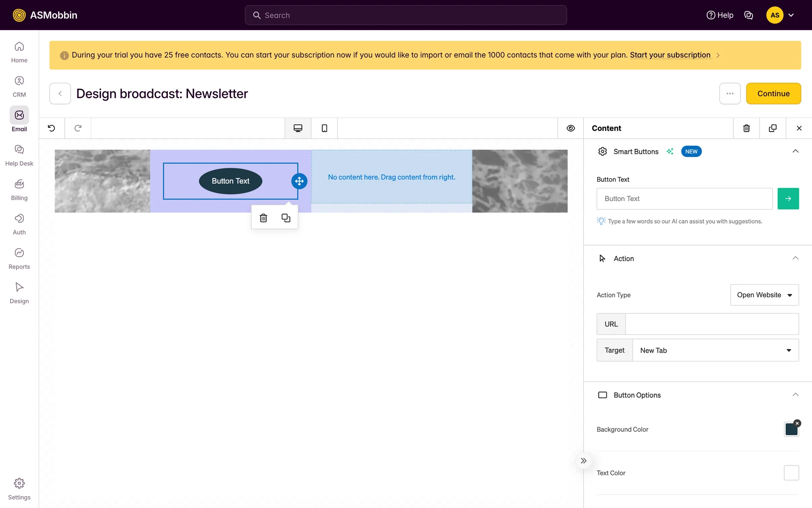The image size is (812, 508).
Task: Collapse the Smart Buttons section
Action: click(x=795, y=152)
